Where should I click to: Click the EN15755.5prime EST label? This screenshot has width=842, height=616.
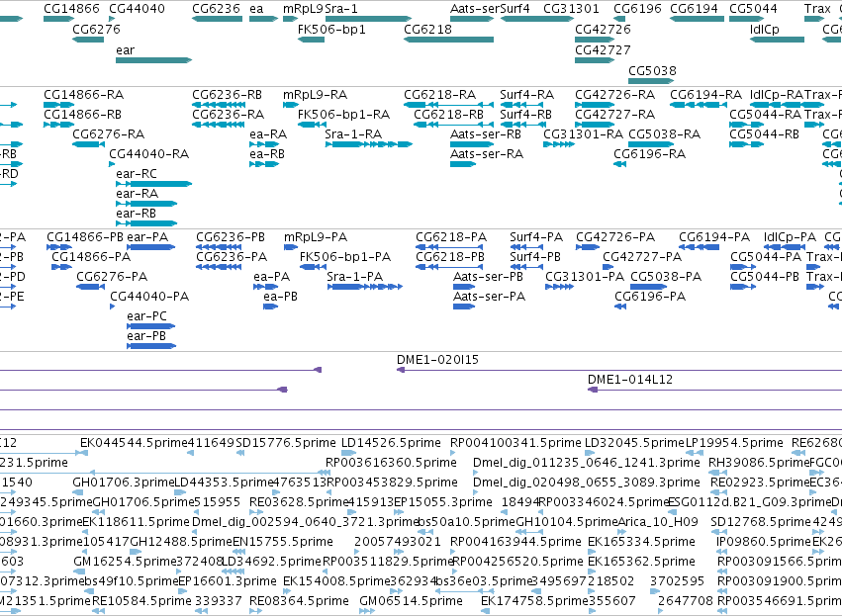(x=282, y=543)
